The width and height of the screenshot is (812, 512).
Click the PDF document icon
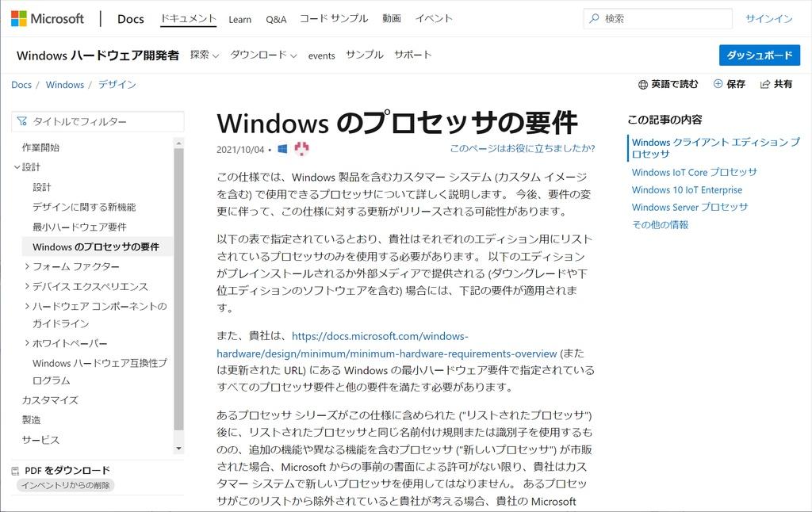(16, 471)
